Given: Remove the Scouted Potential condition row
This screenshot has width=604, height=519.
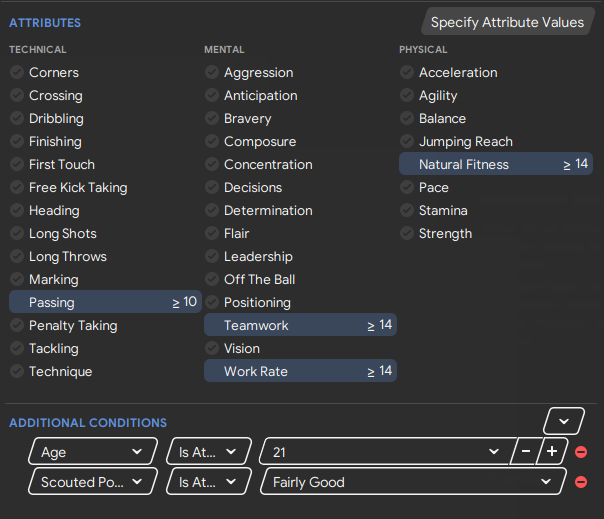Looking at the screenshot, I should pos(581,482).
